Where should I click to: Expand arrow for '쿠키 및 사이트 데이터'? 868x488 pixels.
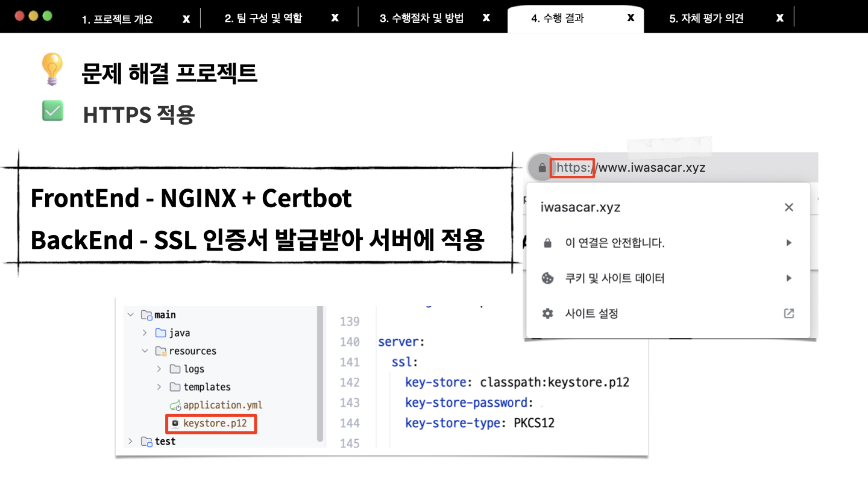[x=788, y=278]
